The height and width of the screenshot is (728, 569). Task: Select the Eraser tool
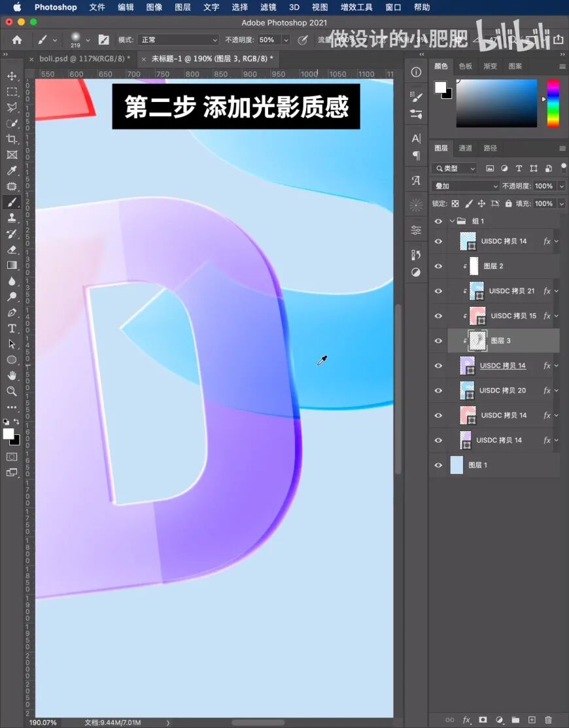coord(12,249)
